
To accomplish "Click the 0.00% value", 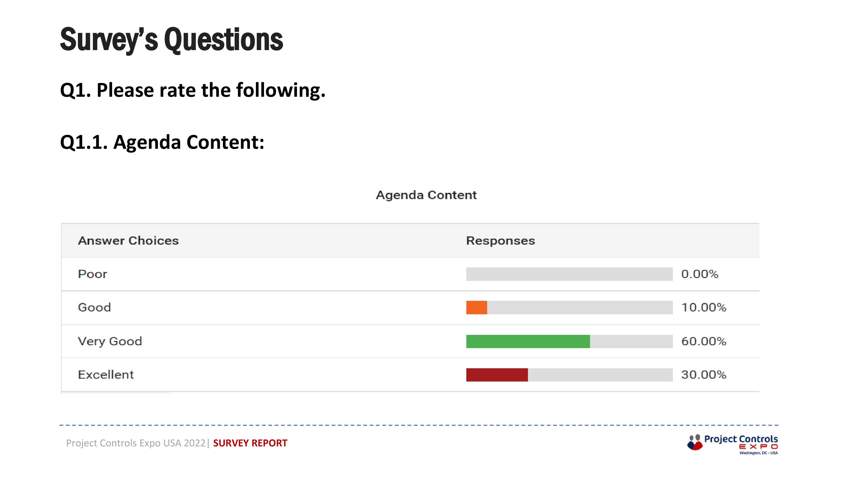I will click(x=700, y=274).
